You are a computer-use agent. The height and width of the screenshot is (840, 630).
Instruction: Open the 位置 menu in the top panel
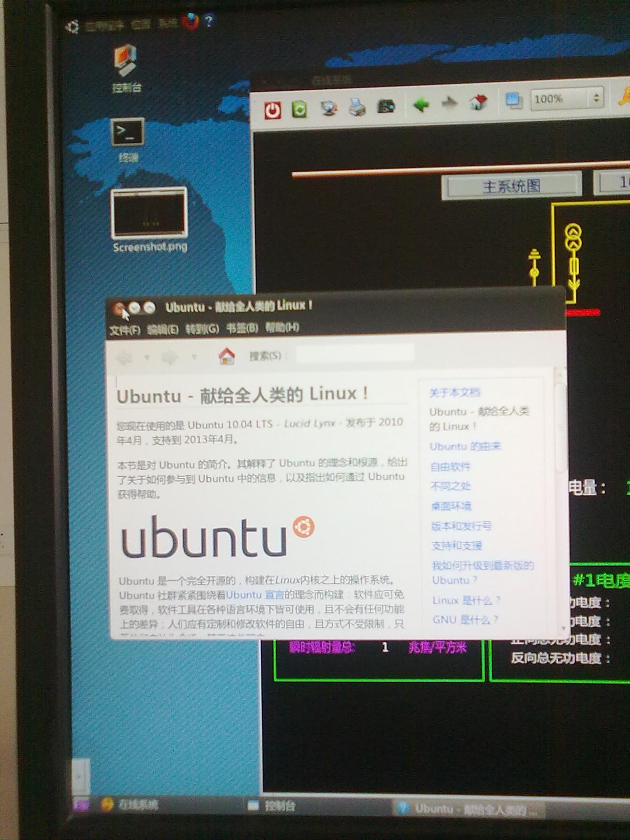141,24
